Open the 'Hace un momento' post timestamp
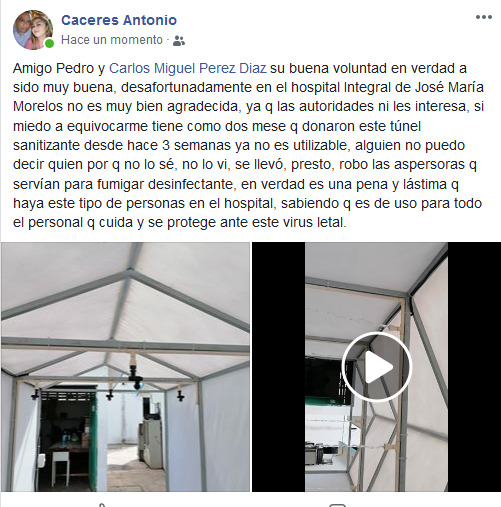Screen dimensions: 501x507 (x=112, y=40)
